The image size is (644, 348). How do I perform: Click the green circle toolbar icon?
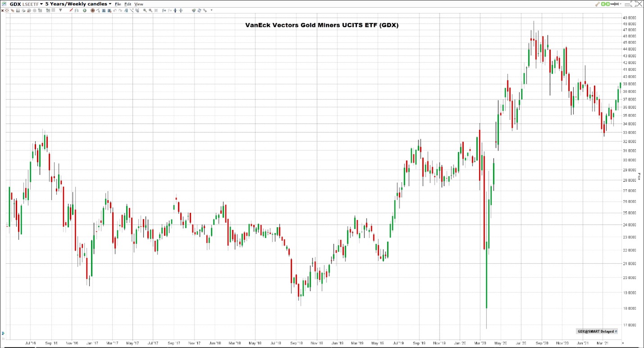pyautogui.click(x=85, y=10)
